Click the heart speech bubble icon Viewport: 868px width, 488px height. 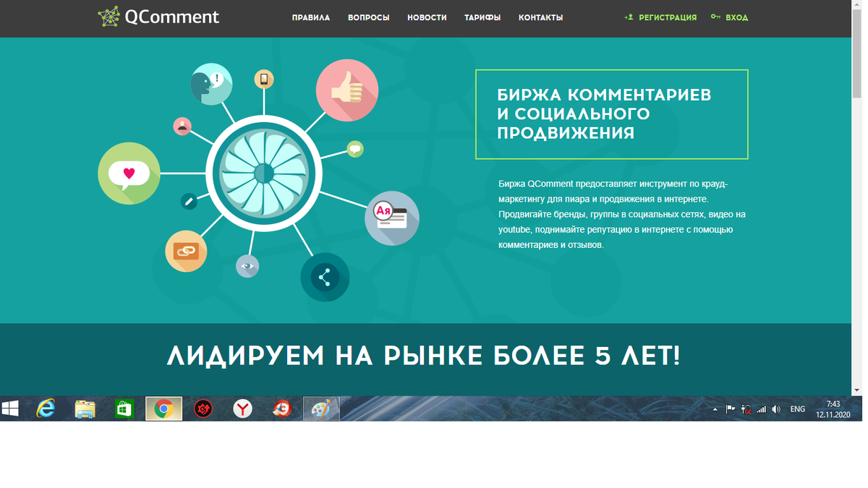pyautogui.click(x=129, y=174)
